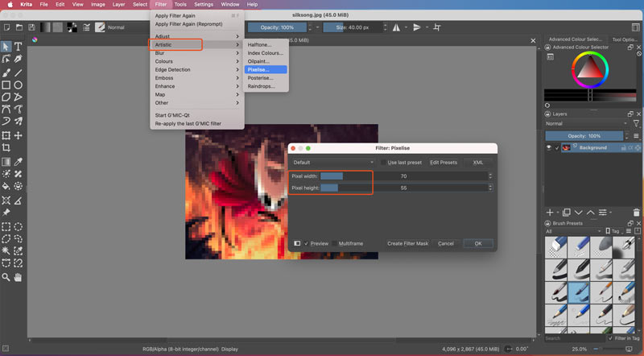Viewport: 644px width, 356px height.
Task: Pick a colour in the colour triangle
Action: 590,68
